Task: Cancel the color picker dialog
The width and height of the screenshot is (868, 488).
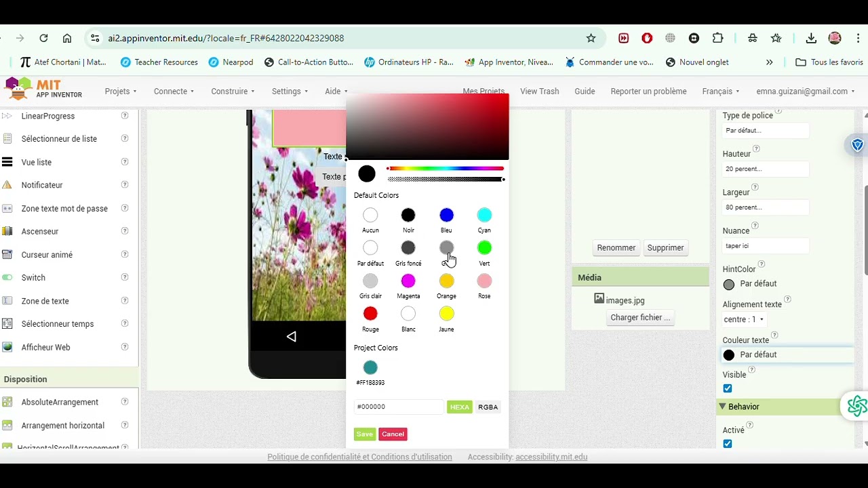Action: (393, 434)
